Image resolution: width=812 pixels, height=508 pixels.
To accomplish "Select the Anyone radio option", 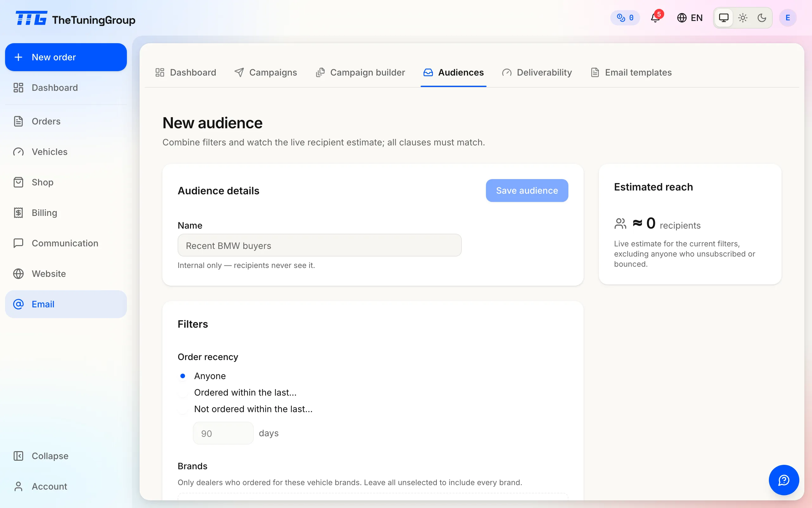I will [x=182, y=376].
